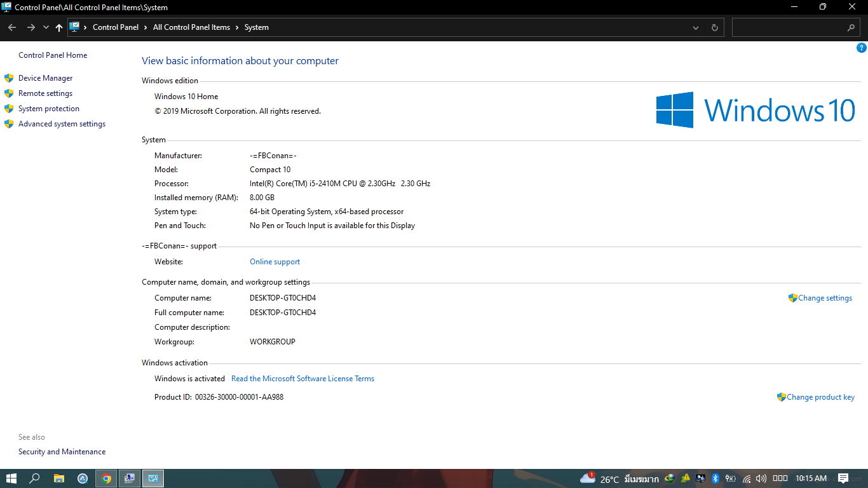The width and height of the screenshot is (868, 488).
Task: Open the Windows Start menu
Action: [x=11, y=478]
